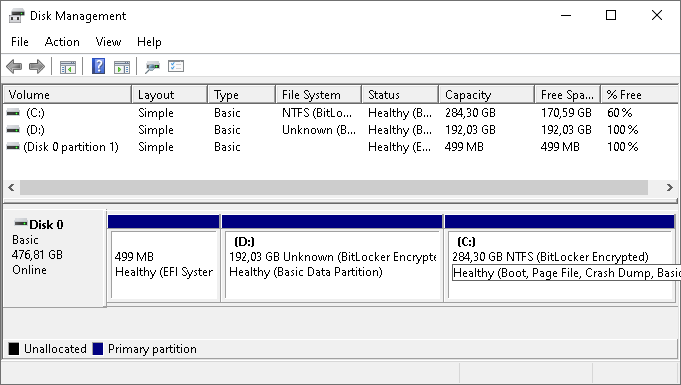Click the "Unknown (B..." file system cell

coord(319,130)
